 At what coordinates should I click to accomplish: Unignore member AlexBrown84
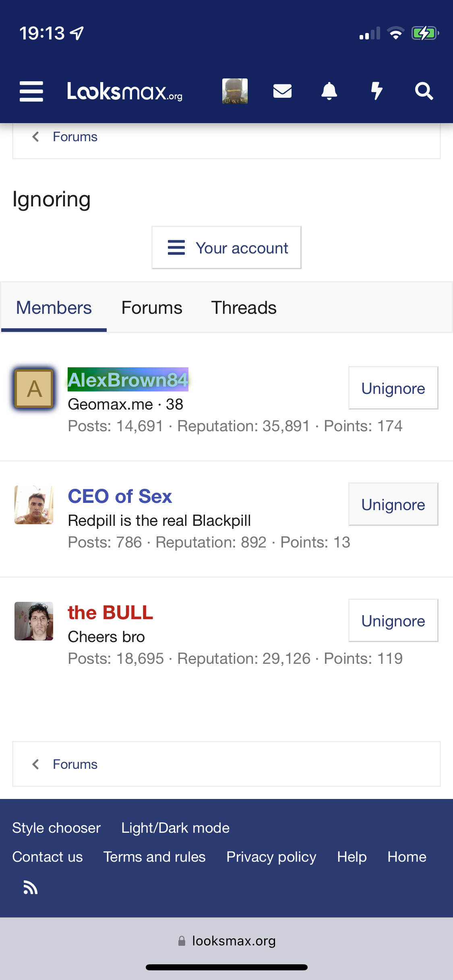tap(393, 388)
